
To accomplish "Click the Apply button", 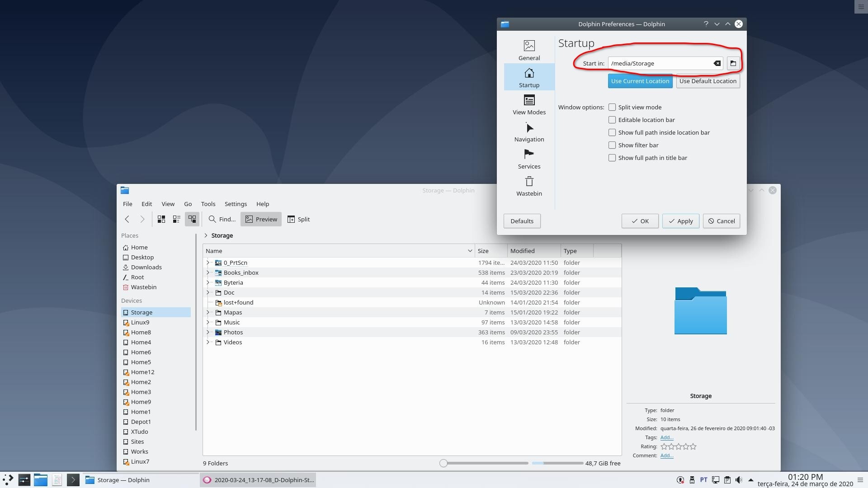I will 680,221.
